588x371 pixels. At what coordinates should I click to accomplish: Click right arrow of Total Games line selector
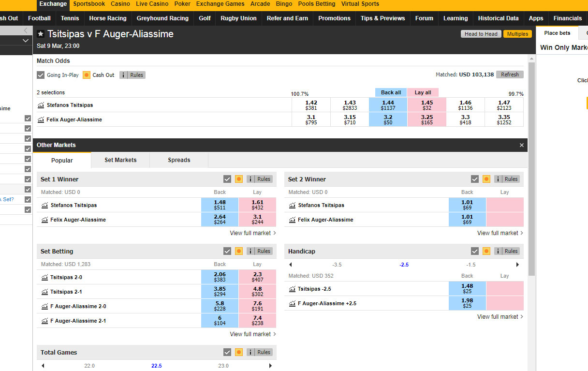(x=270, y=366)
